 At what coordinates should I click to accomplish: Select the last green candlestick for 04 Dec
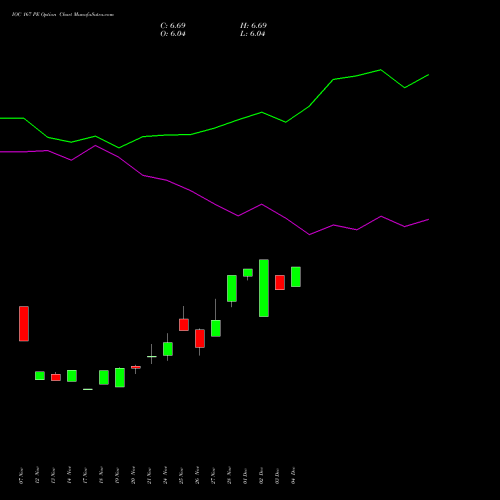[x=296, y=277]
